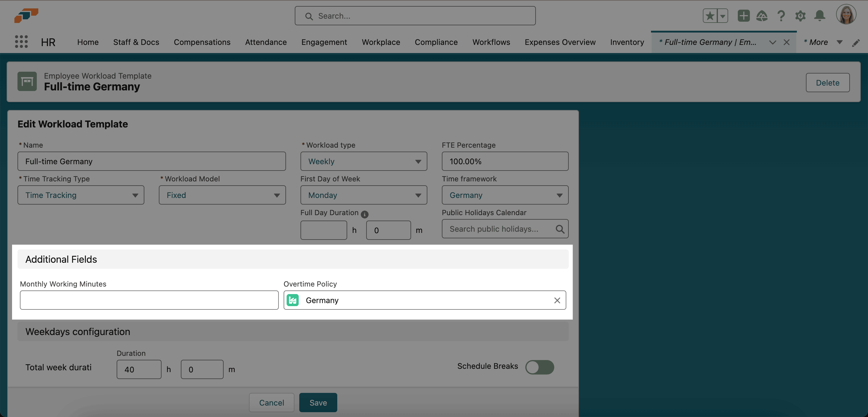Click the Germany overtime policy record icon

click(292, 300)
